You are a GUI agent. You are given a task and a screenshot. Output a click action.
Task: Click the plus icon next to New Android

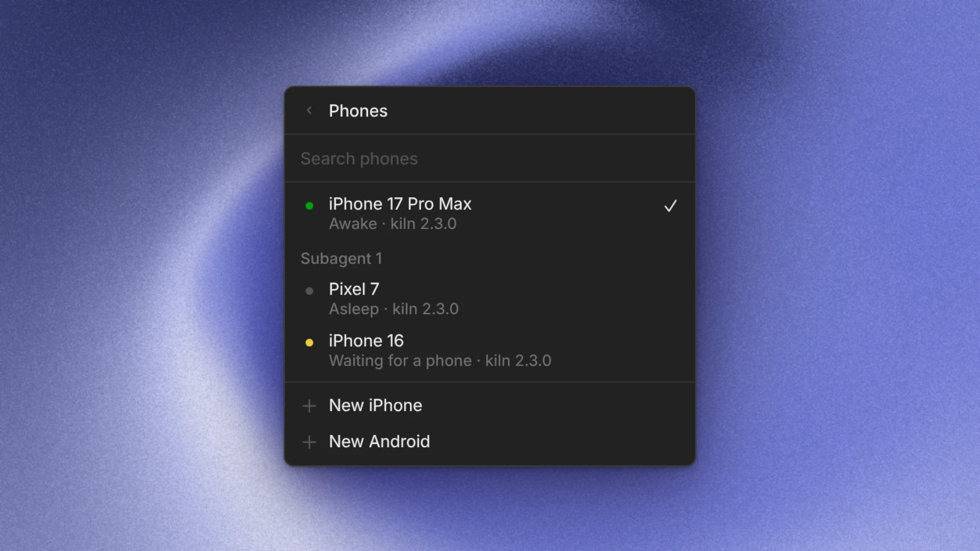click(x=310, y=442)
